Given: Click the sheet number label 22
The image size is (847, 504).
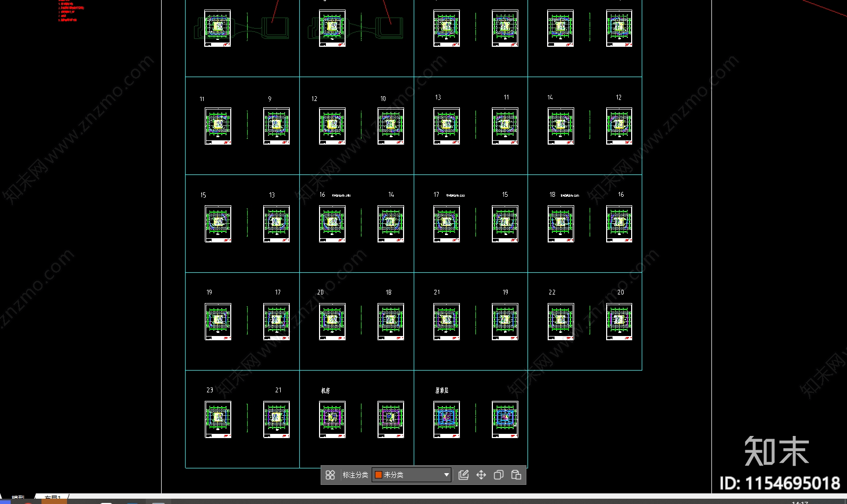Looking at the screenshot, I should (552, 292).
